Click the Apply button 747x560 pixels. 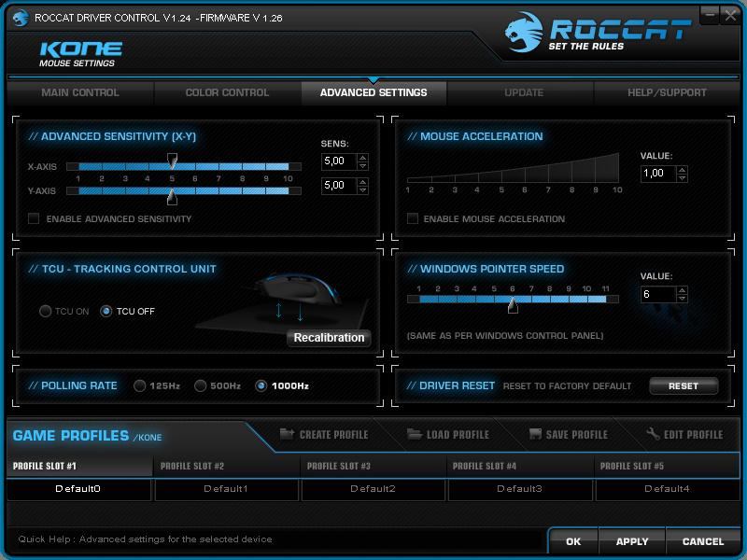(x=632, y=541)
